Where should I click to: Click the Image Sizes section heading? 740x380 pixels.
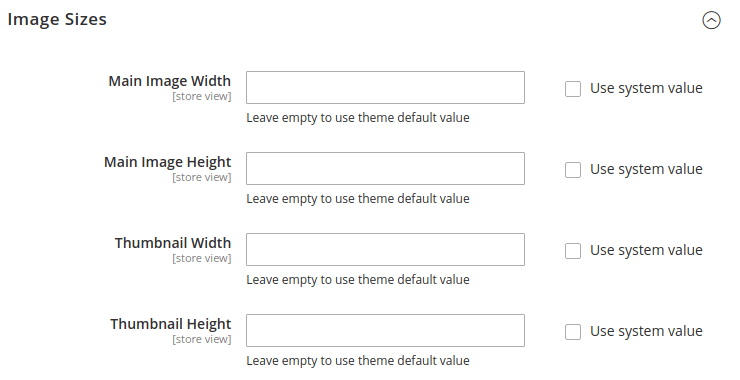pos(57,19)
